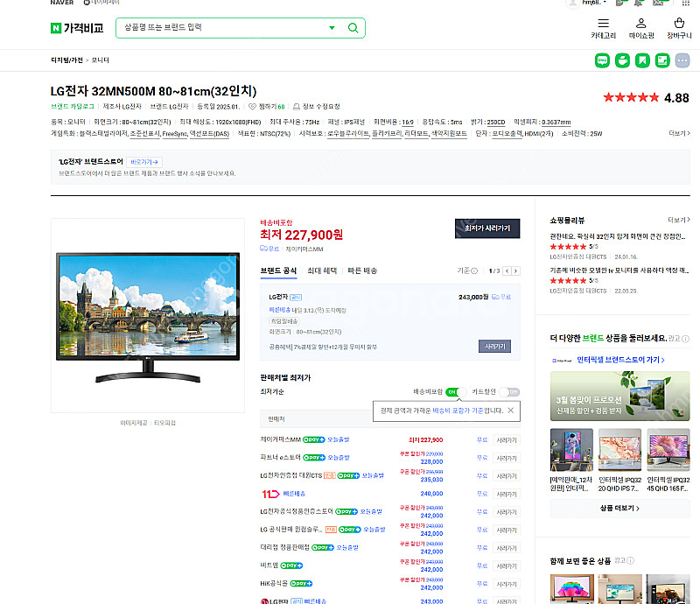Open the 카테고리 hamburger menu
The height and width of the screenshot is (604, 700).
pyautogui.click(x=603, y=28)
